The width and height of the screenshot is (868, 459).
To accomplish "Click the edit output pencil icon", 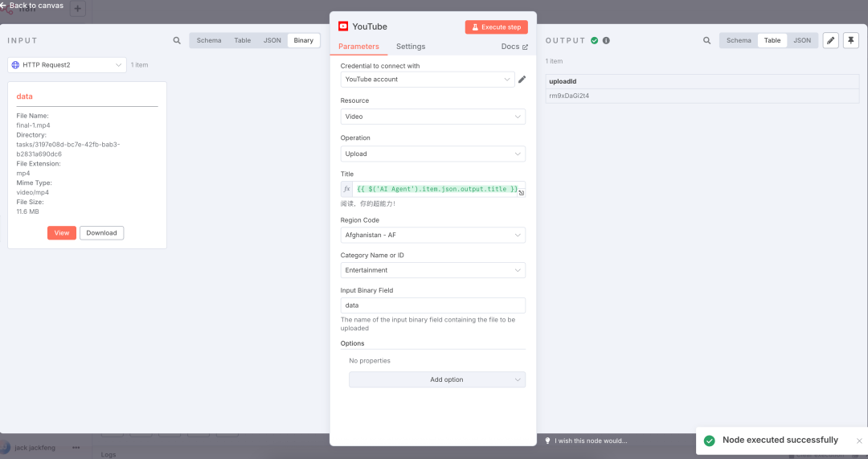I will click(830, 40).
